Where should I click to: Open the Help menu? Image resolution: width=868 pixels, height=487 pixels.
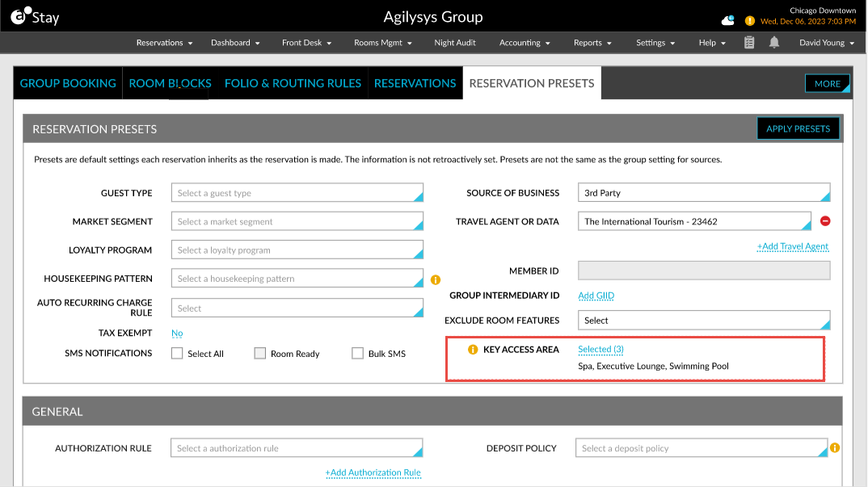point(712,43)
